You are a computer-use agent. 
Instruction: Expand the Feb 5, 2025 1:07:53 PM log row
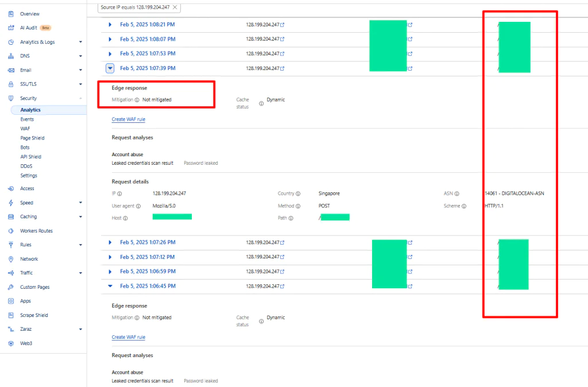(x=110, y=53)
